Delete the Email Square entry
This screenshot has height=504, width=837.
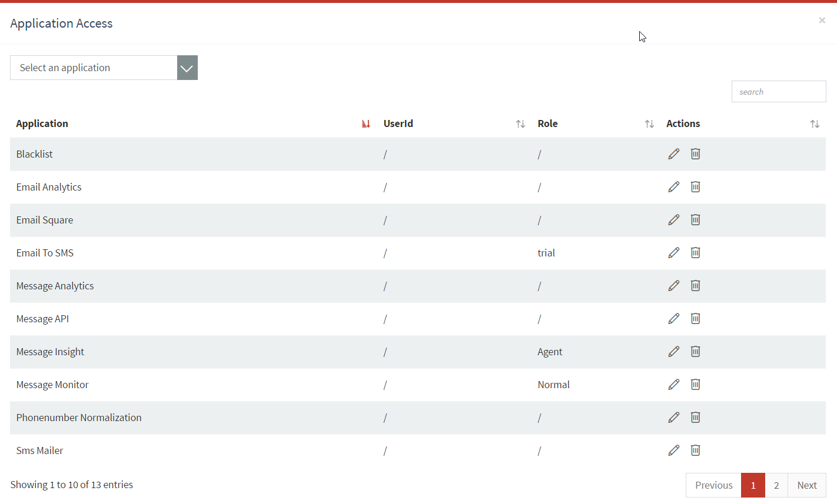[695, 220]
